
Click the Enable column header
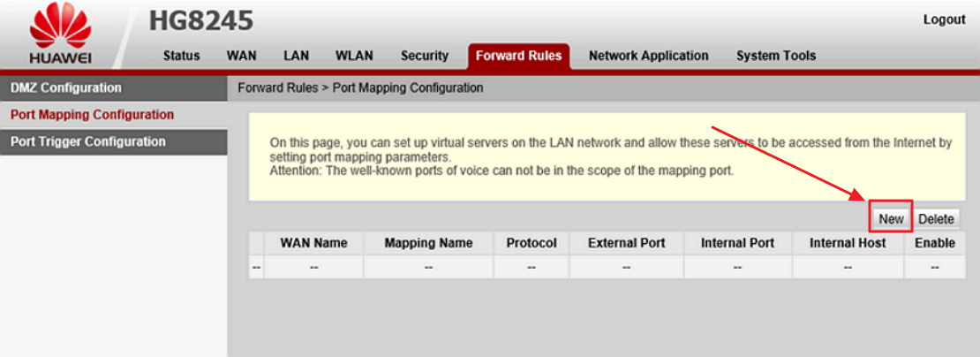[934, 243]
